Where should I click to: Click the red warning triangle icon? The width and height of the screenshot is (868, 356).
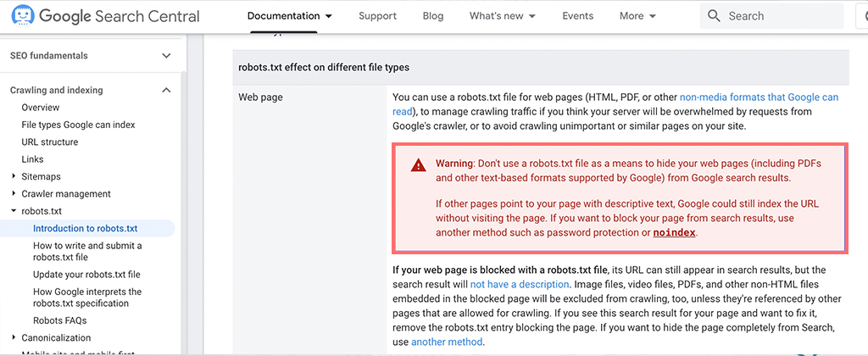pos(419,165)
